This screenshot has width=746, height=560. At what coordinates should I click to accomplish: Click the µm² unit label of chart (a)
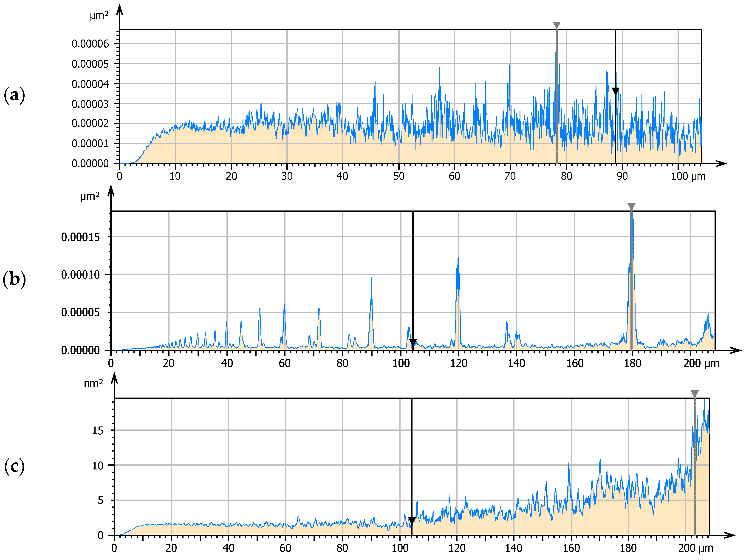tap(99, 15)
